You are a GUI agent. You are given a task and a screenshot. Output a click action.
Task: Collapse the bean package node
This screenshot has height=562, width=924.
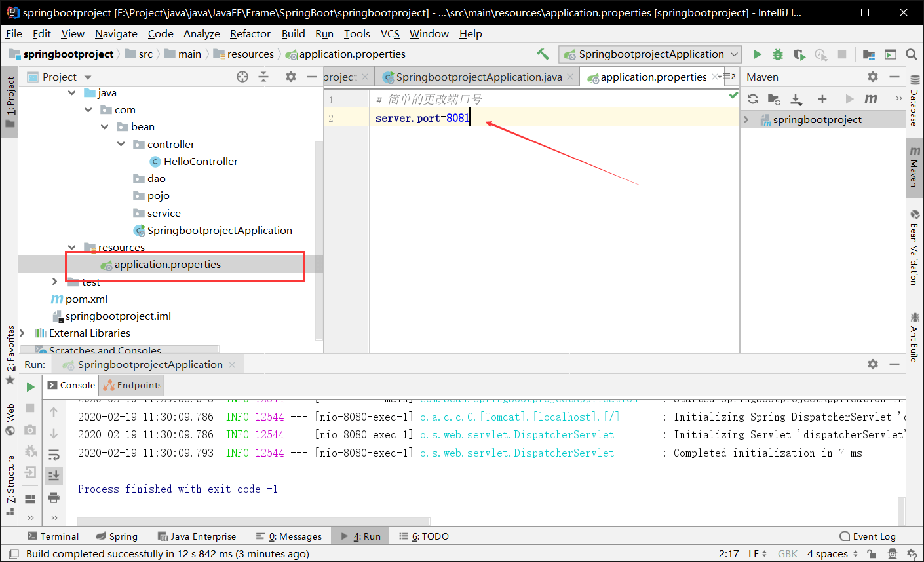click(x=105, y=127)
